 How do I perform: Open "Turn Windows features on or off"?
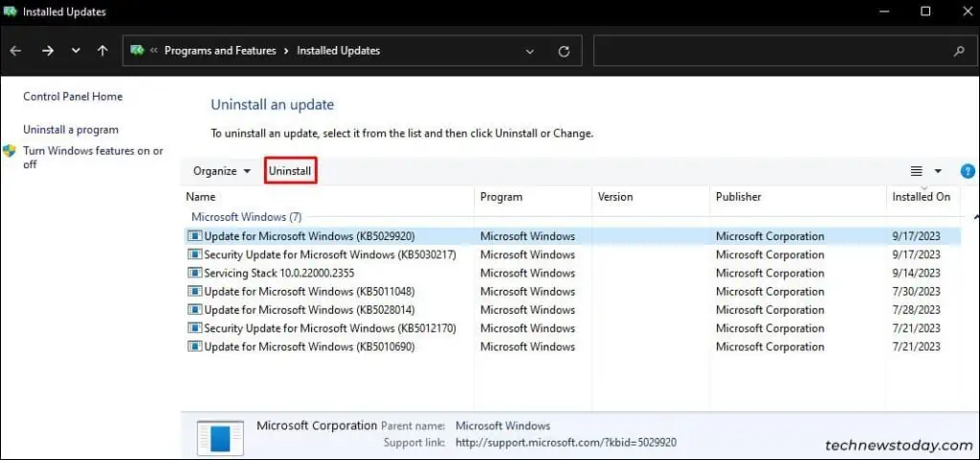coord(93,157)
